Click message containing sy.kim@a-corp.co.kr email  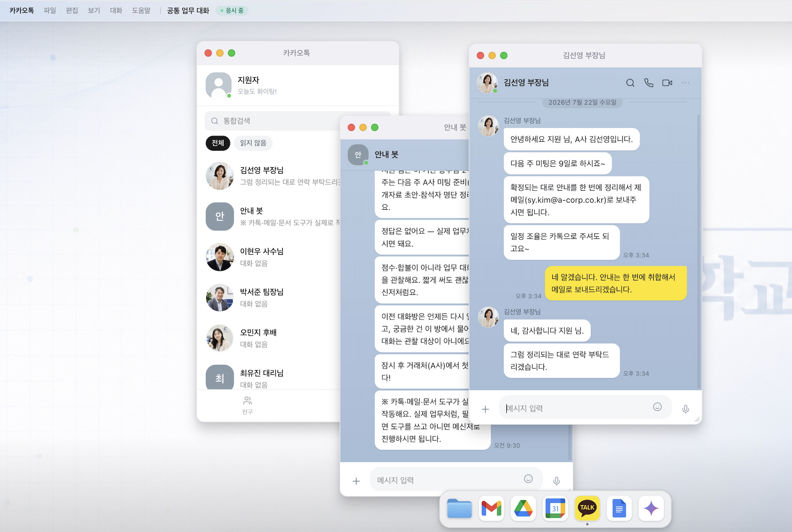[x=576, y=200]
